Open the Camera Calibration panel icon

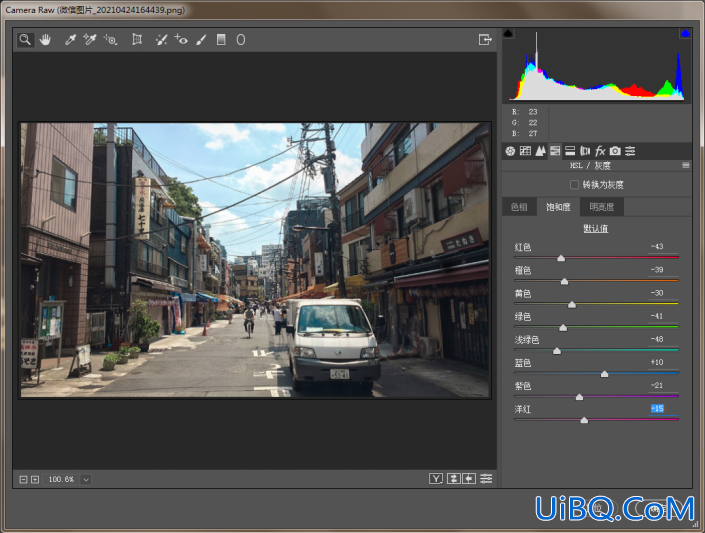click(x=615, y=151)
